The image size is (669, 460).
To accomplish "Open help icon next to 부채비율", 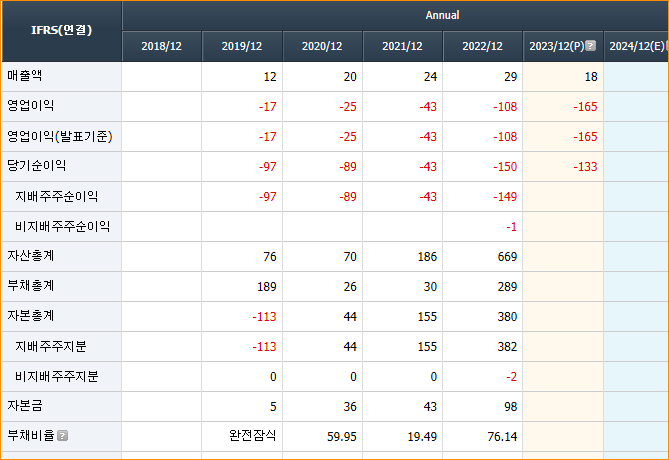I will coord(63,436).
